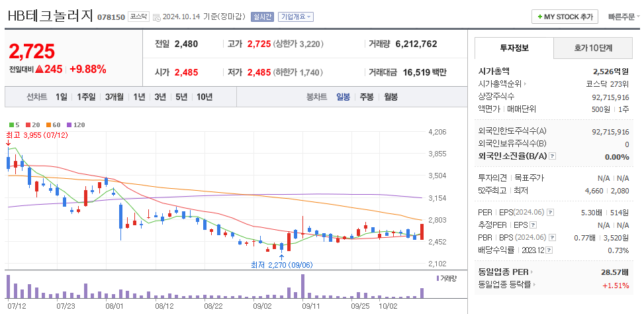The width and height of the screenshot is (644, 314).
Task: Click the help icon next to PER EPS(2024.06)
Action: click(551, 213)
